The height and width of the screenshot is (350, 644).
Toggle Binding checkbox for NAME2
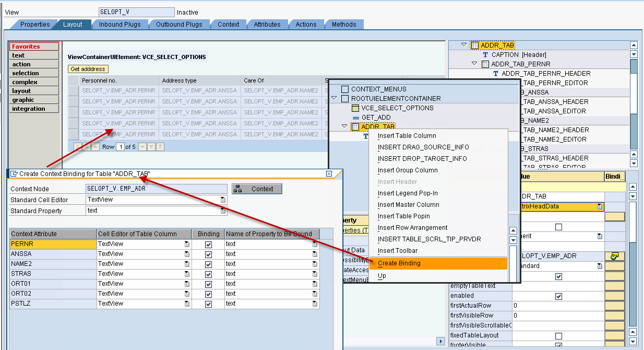[x=209, y=264]
